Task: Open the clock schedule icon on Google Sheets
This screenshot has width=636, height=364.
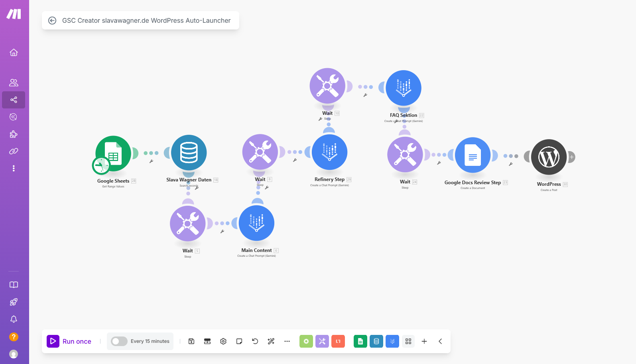Action: (101, 165)
